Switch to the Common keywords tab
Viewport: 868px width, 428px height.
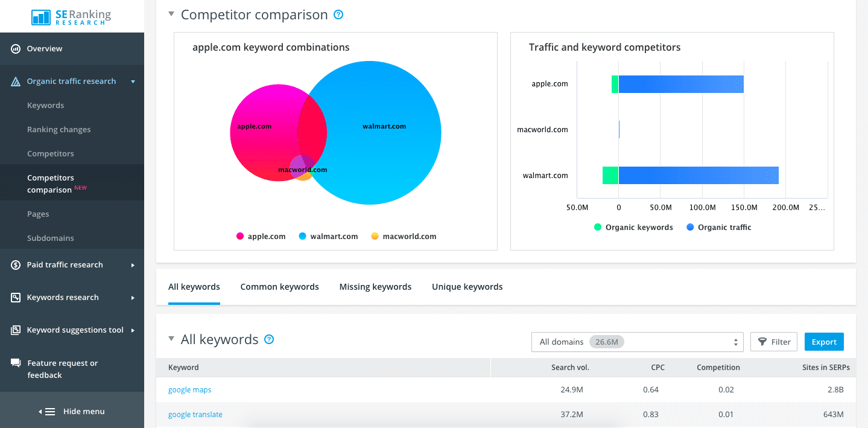[279, 287]
